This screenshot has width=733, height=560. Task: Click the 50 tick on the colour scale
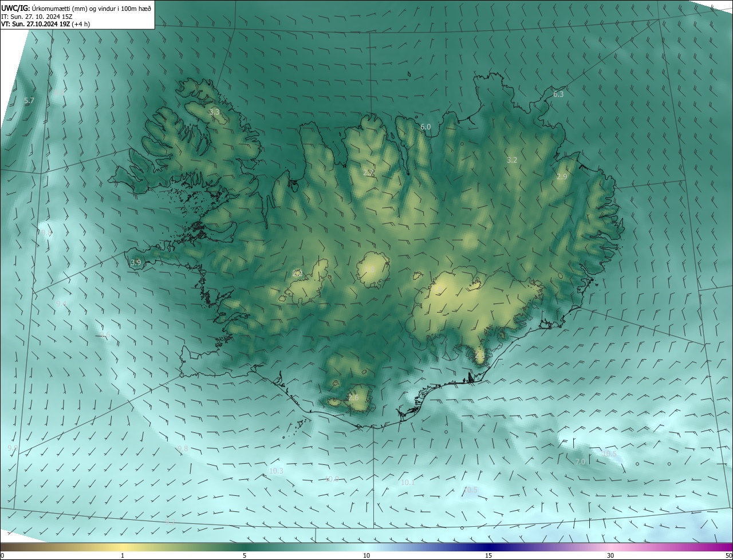[x=729, y=555]
